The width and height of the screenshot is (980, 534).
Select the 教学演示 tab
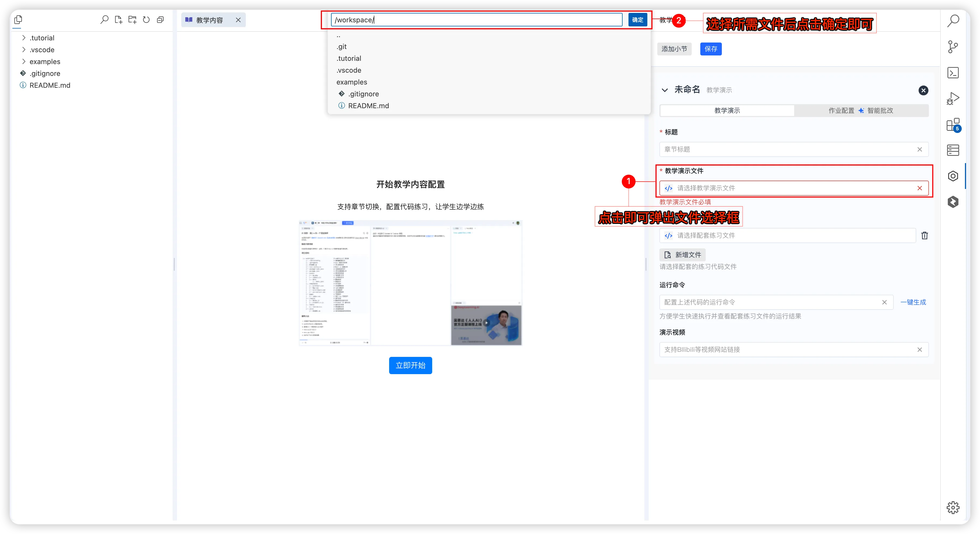point(727,110)
